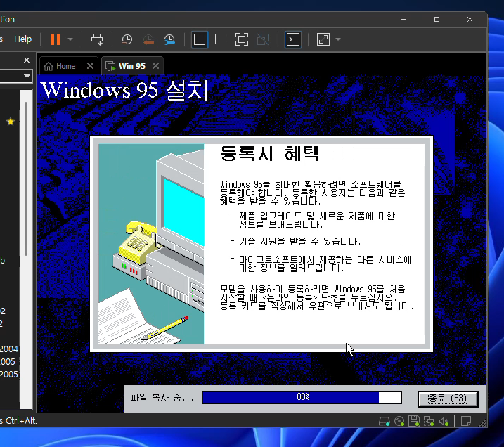Image resolution: width=504 pixels, height=447 pixels.
Task: Open the stretch mode dropdown arrow
Action: [x=338, y=39]
